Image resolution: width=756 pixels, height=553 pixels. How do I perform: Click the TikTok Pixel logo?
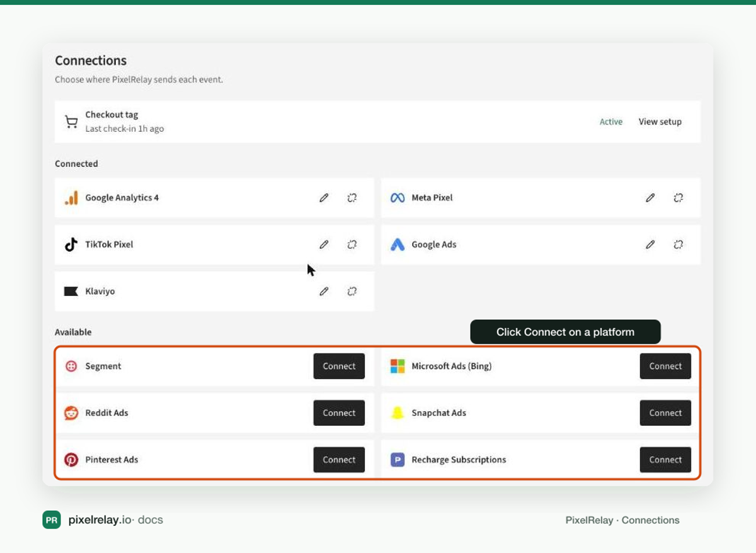click(71, 244)
